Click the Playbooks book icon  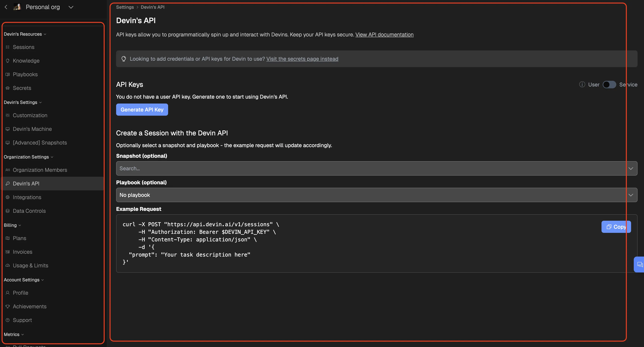coord(8,75)
